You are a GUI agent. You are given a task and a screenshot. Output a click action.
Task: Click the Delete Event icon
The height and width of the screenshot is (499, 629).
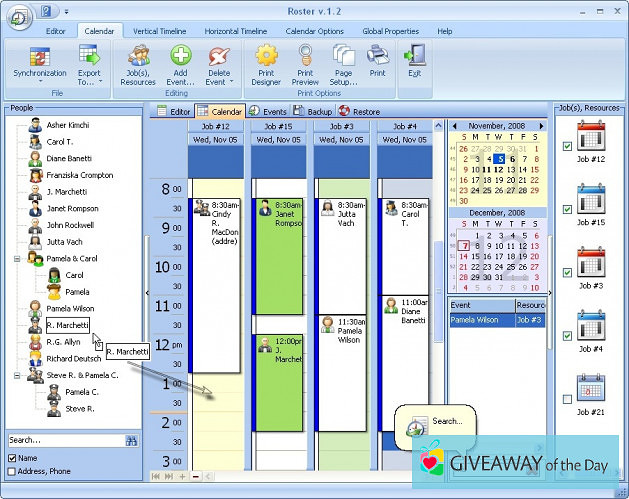pos(218,56)
